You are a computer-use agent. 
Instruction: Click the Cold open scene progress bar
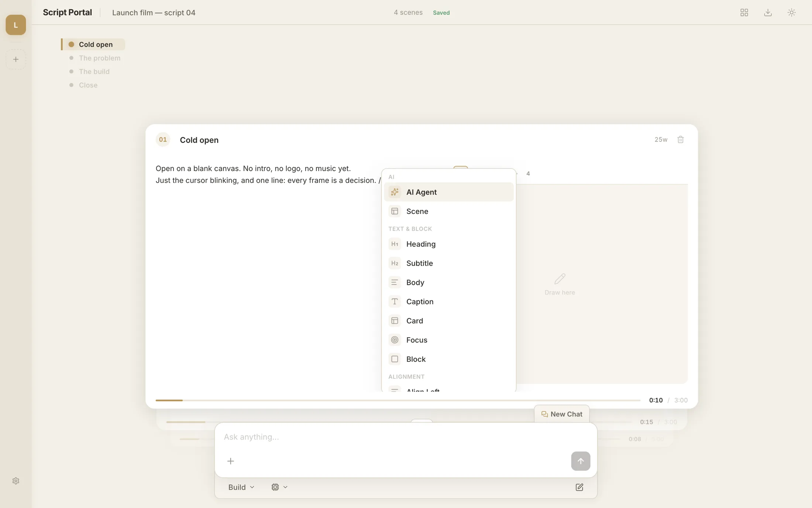point(398,400)
